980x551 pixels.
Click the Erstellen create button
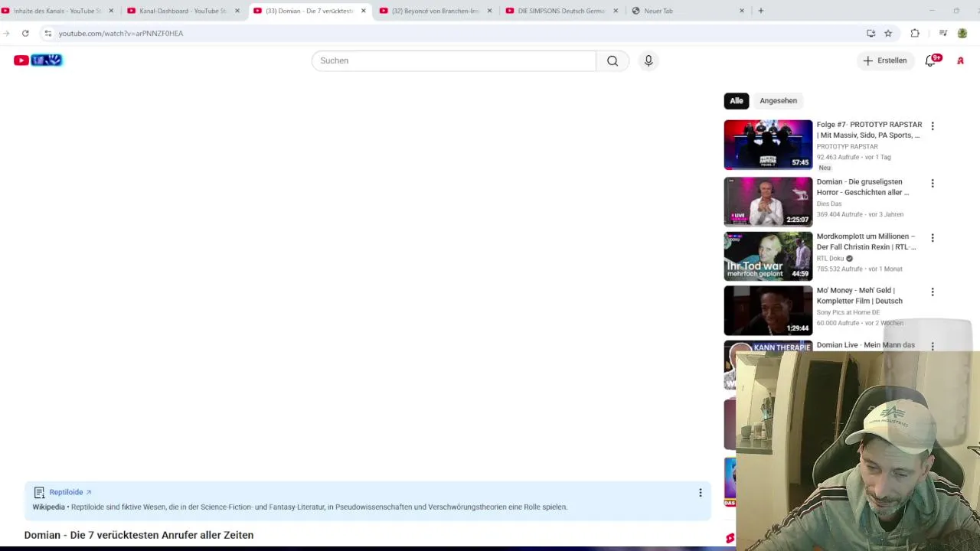(x=885, y=60)
